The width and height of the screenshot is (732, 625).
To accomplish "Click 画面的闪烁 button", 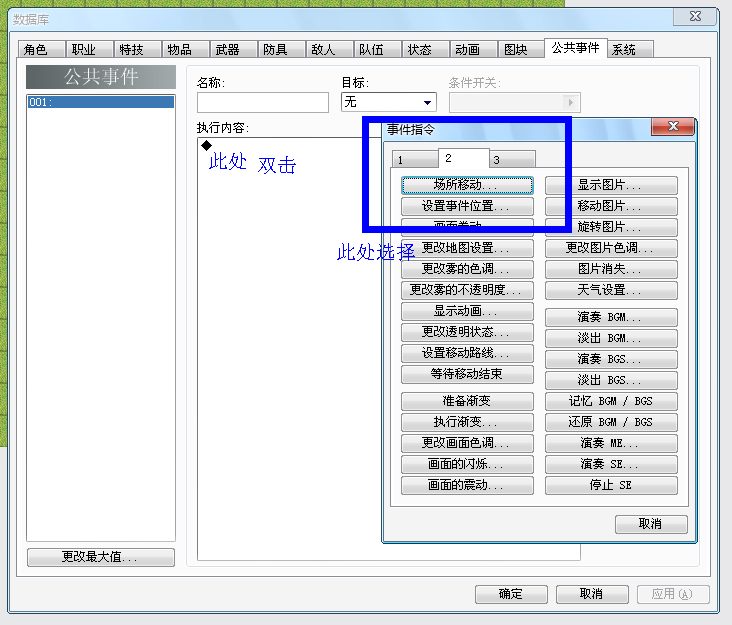I will 467,464.
